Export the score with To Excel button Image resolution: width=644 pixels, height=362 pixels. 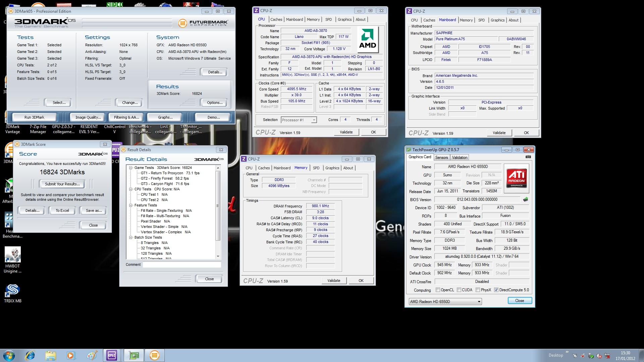tap(62, 210)
